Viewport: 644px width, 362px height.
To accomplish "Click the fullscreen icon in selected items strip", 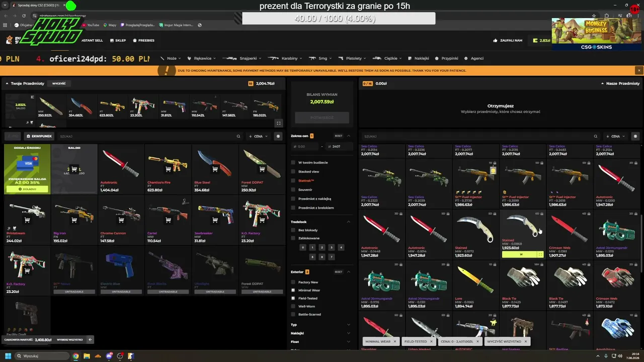I will coord(279,123).
